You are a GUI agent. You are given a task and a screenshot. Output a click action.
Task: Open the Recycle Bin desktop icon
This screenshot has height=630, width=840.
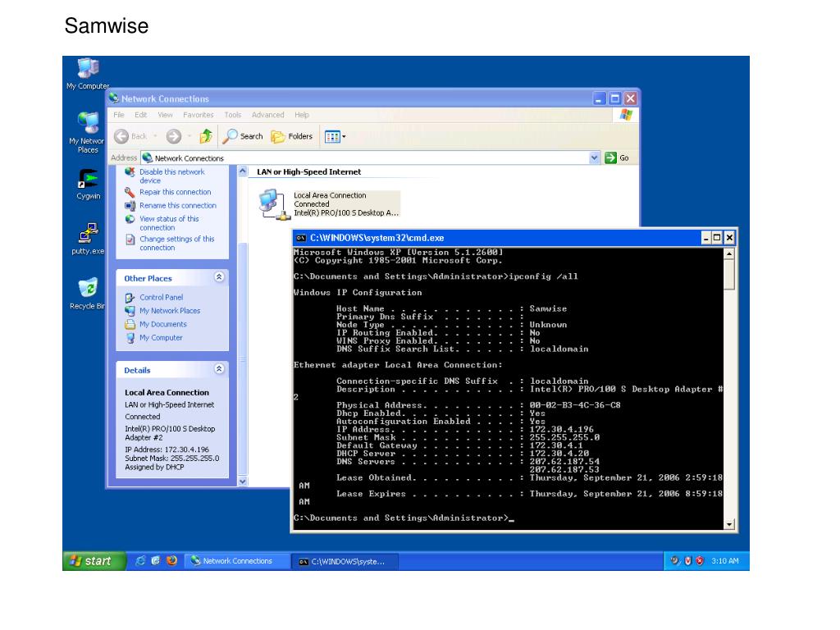pos(88,294)
